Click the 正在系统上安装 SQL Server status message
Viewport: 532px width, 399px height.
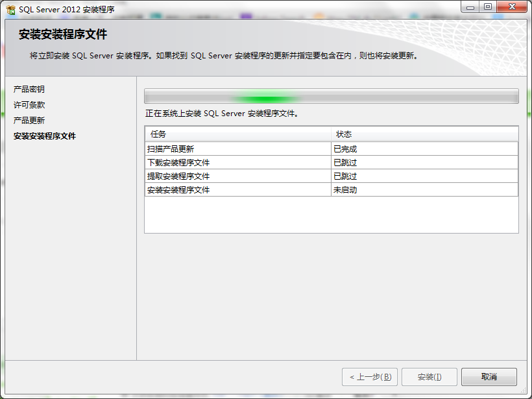point(222,114)
